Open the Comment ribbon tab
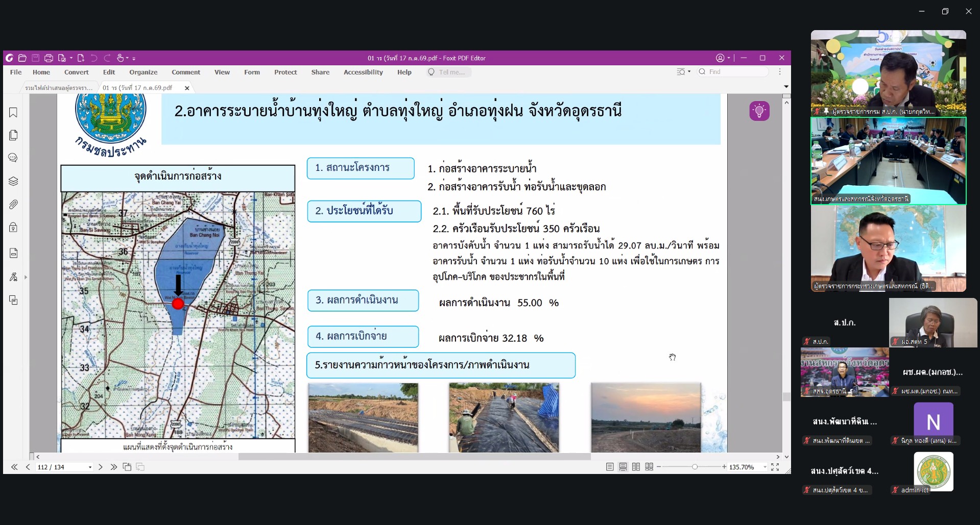980x525 pixels. (186, 72)
